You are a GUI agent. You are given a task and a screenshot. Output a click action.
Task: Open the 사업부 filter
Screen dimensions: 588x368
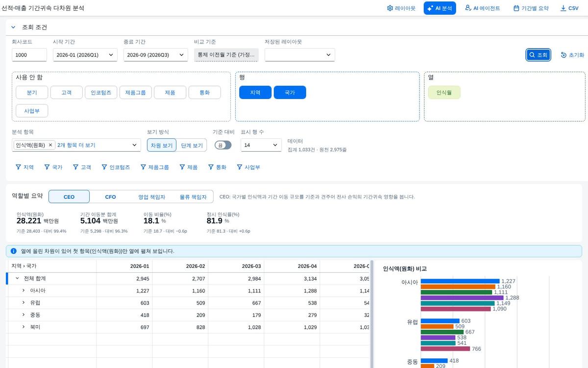point(248,167)
